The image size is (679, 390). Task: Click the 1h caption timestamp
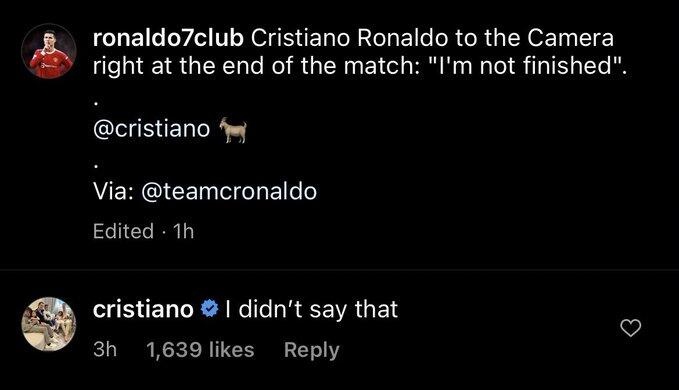(183, 231)
